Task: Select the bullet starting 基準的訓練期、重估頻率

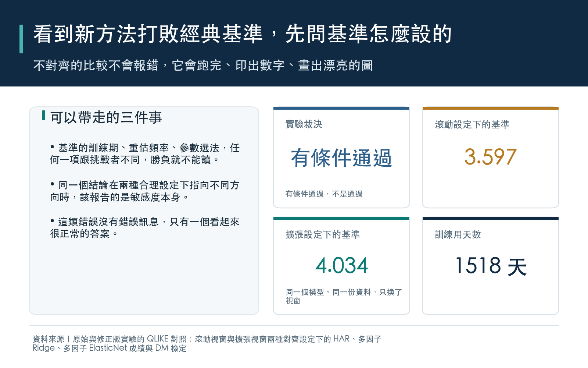Action: [145, 154]
